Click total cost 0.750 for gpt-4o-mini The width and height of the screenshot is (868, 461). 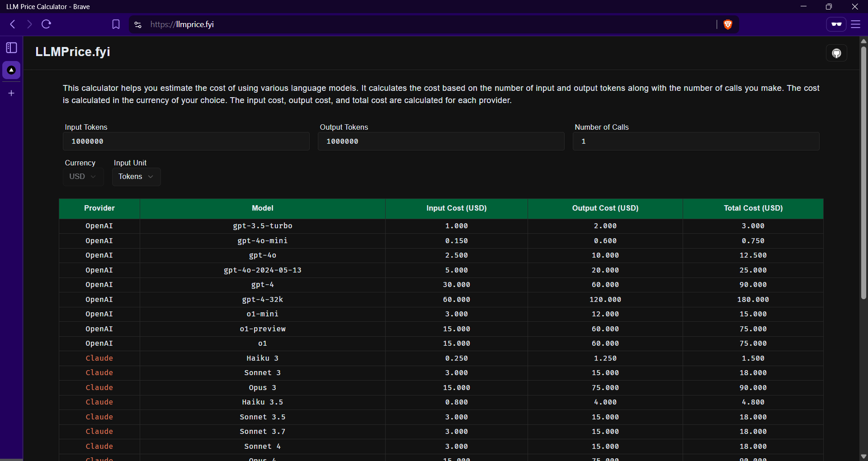click(x=753, y=241)
